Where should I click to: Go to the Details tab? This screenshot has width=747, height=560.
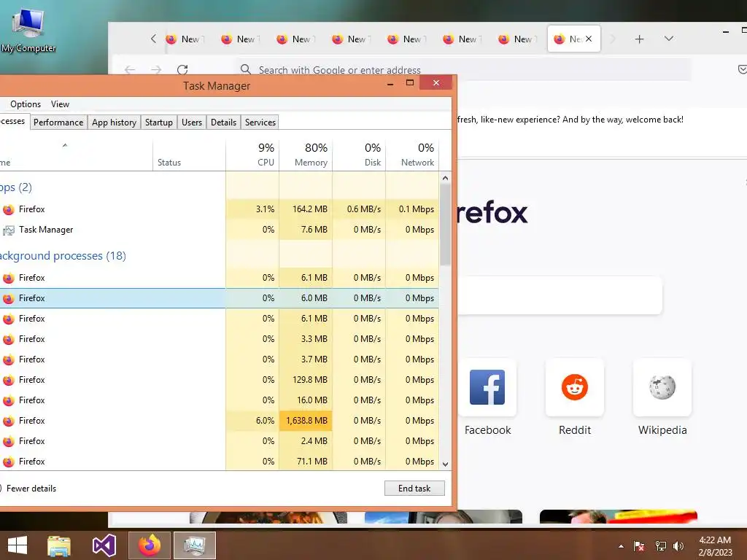coord(223,122)
